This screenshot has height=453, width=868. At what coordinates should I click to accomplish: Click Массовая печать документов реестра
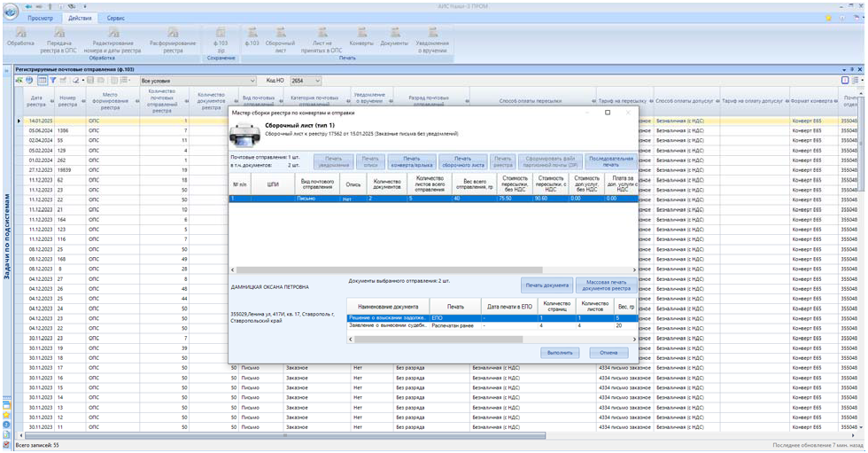tap(608, 285)
